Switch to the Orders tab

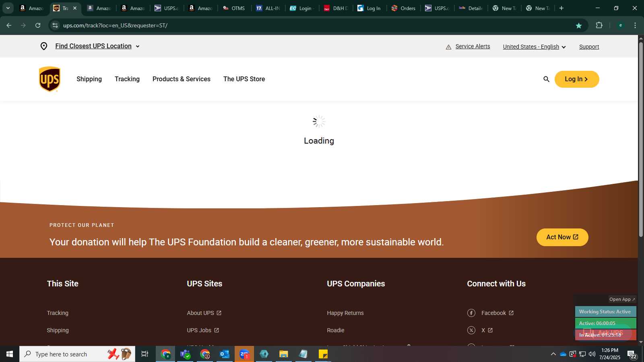[x=404, y=8]
